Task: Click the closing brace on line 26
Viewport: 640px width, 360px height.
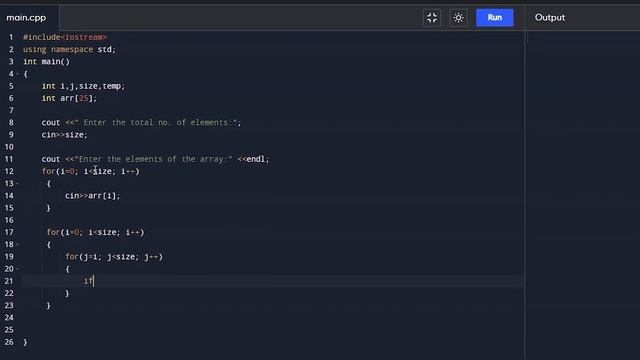Action: (25, 342)
